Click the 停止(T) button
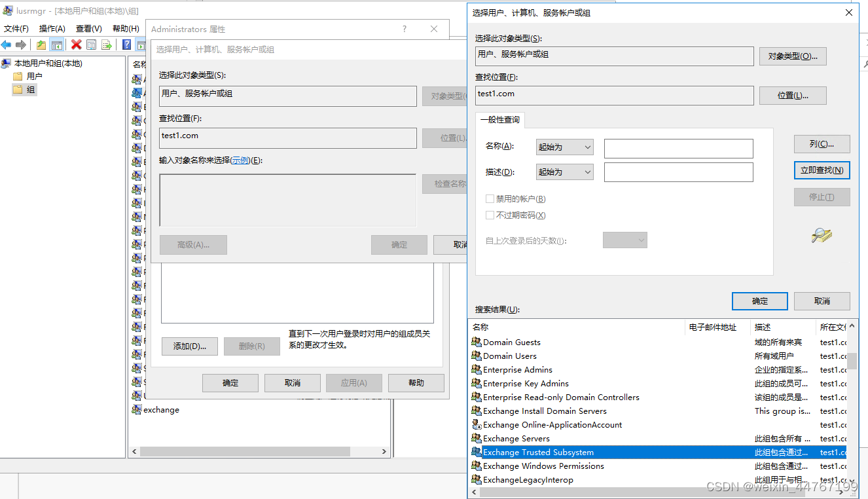Screen dimensions: 868x499 tap(822, 197)
